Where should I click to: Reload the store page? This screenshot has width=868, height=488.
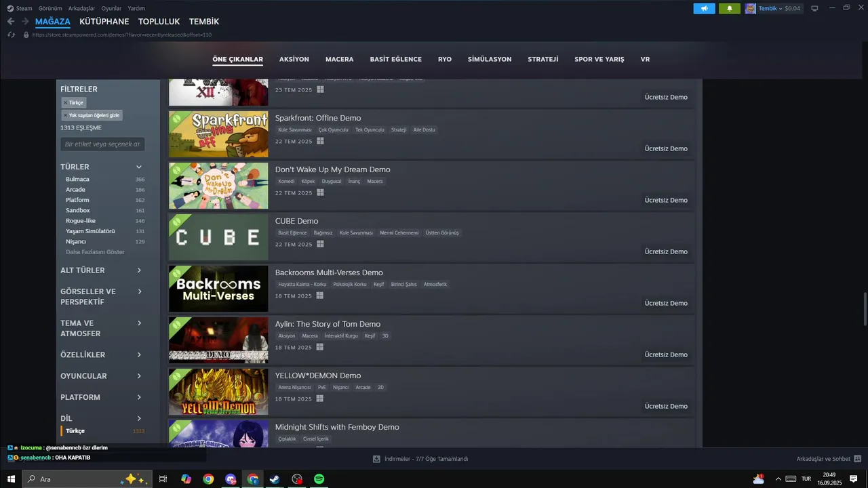tap(12, 35)
